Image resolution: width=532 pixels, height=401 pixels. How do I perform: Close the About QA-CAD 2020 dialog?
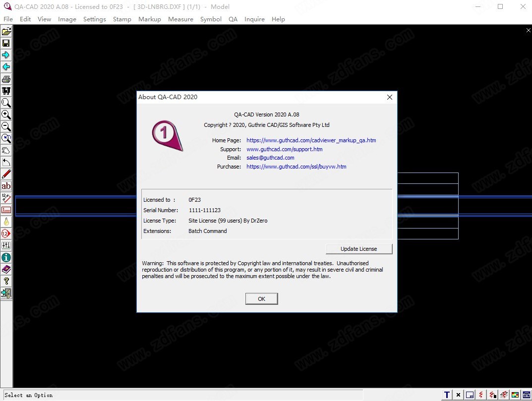click(390, 97)
